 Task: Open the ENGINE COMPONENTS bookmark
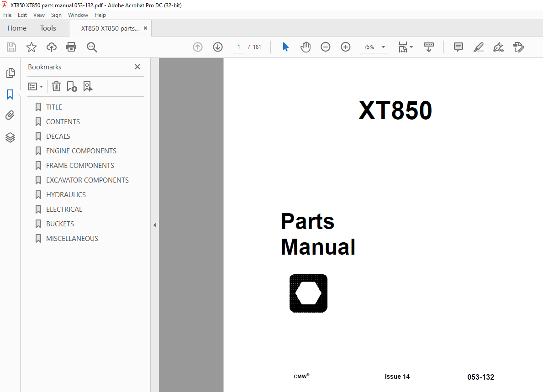pyautogui.click(x=81, y=151)
